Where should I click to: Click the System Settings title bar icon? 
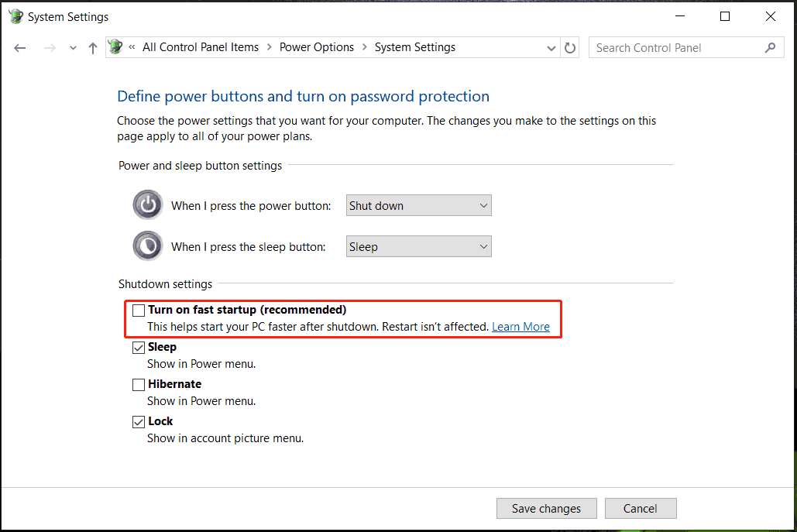click(x=15, y=16)
